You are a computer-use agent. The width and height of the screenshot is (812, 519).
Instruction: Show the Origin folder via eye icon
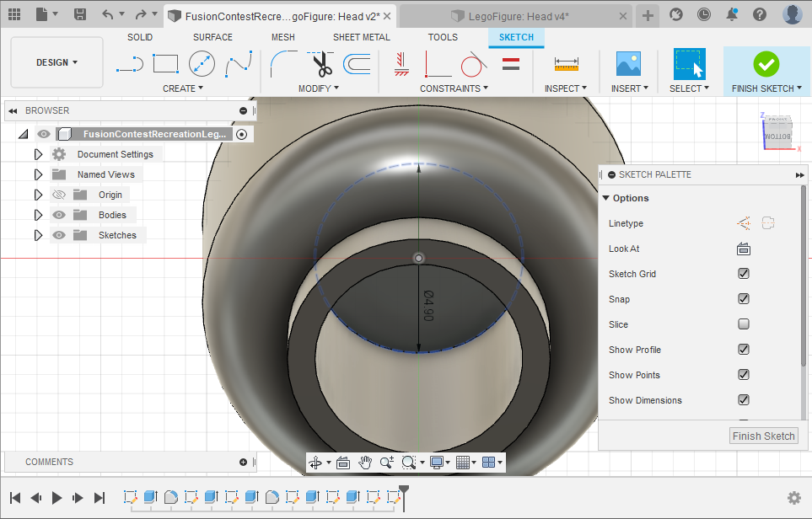[59, 195]
